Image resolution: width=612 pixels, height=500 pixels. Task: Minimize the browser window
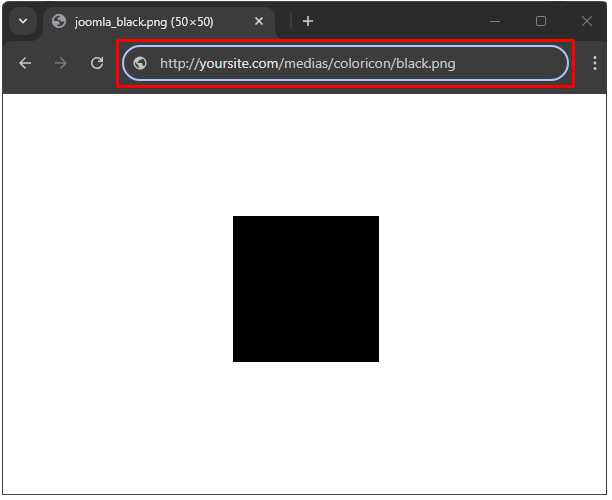[x=495, y=21]
